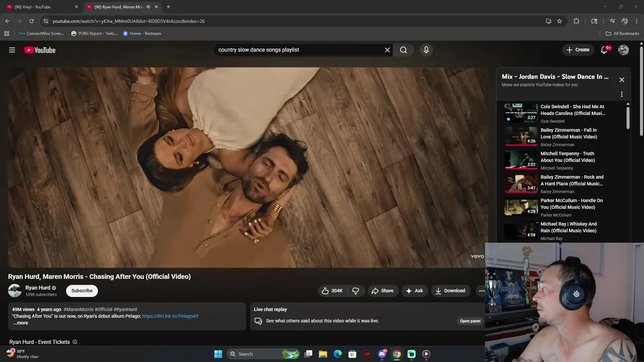Click Ryan Hurd channel avatar
The height and width of the screenshot is (362, 644).
tap(15, 291)
